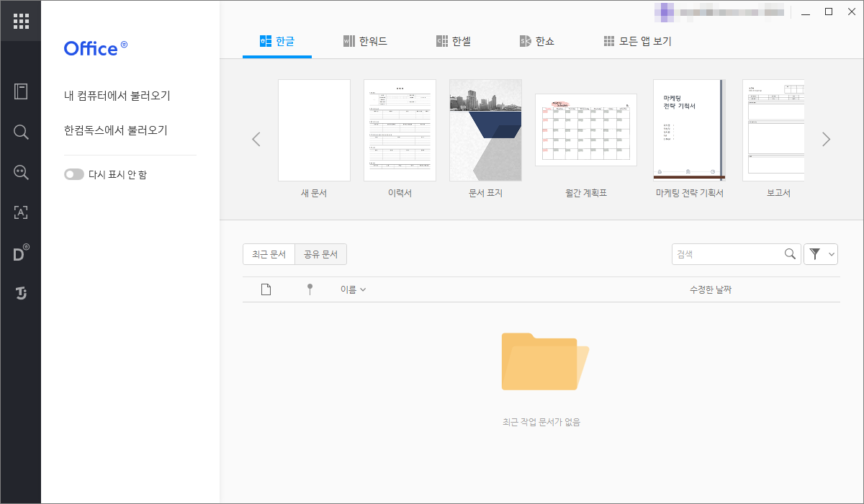Viewport: 864px width, 504px height.
Task: Click the 월간 계획표 label text
Action: pos(586,193)
